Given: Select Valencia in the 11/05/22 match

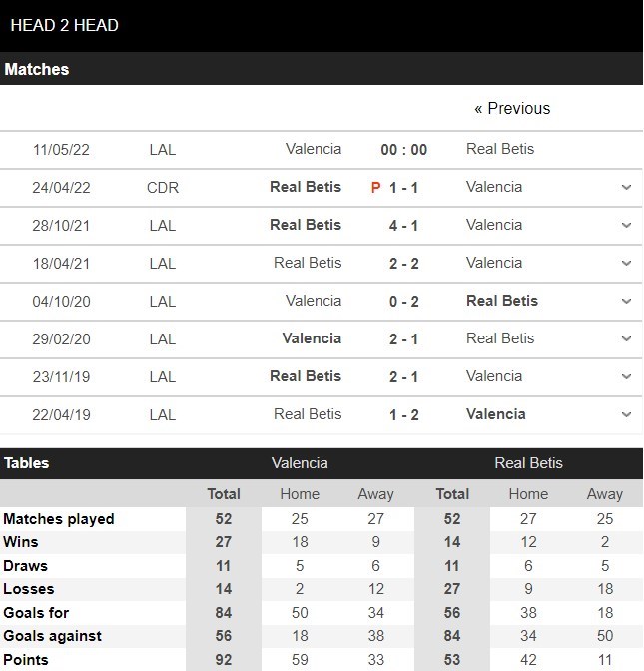Looking at the screenshot, I should tap(313, 149).
